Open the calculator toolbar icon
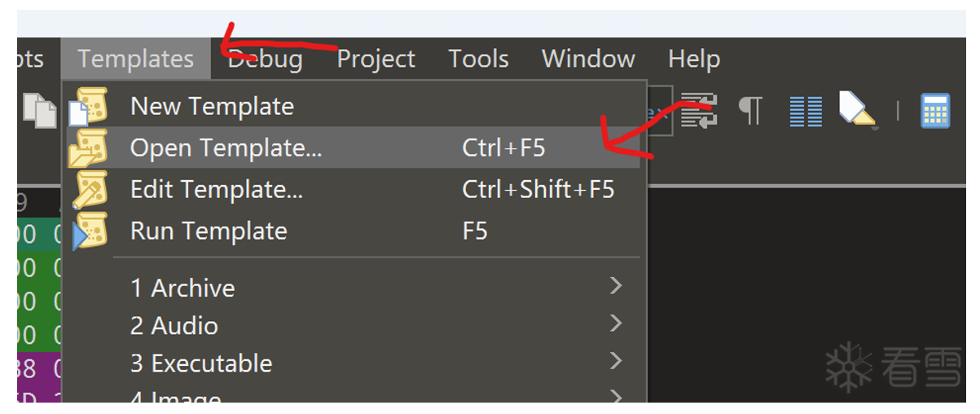 click(935, 111)
